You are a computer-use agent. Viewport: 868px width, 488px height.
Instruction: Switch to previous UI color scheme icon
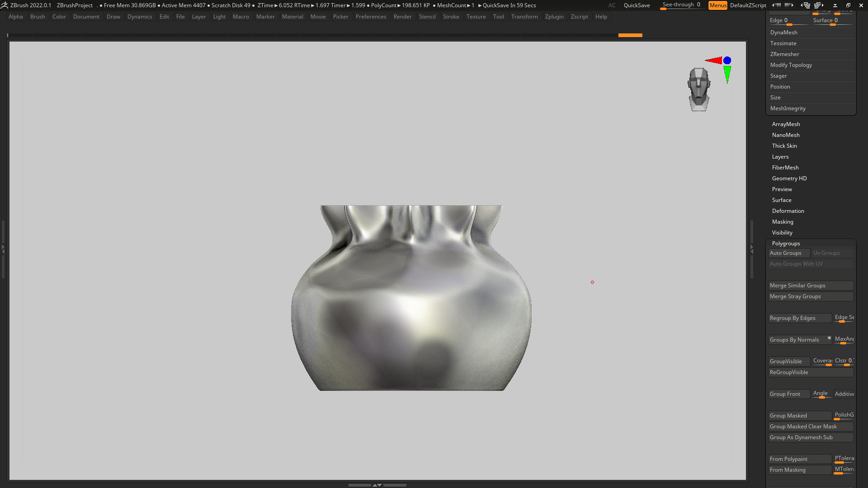[805, 5]
